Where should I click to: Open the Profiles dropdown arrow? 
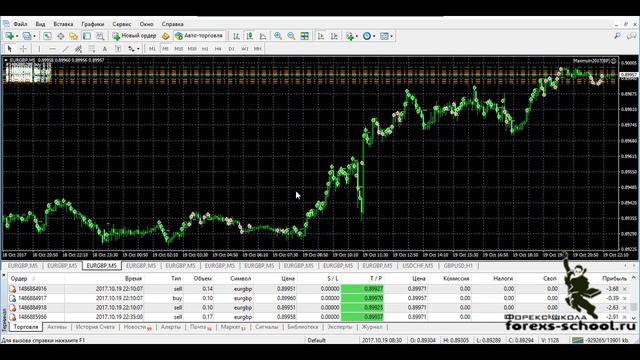tap(34, 36)
